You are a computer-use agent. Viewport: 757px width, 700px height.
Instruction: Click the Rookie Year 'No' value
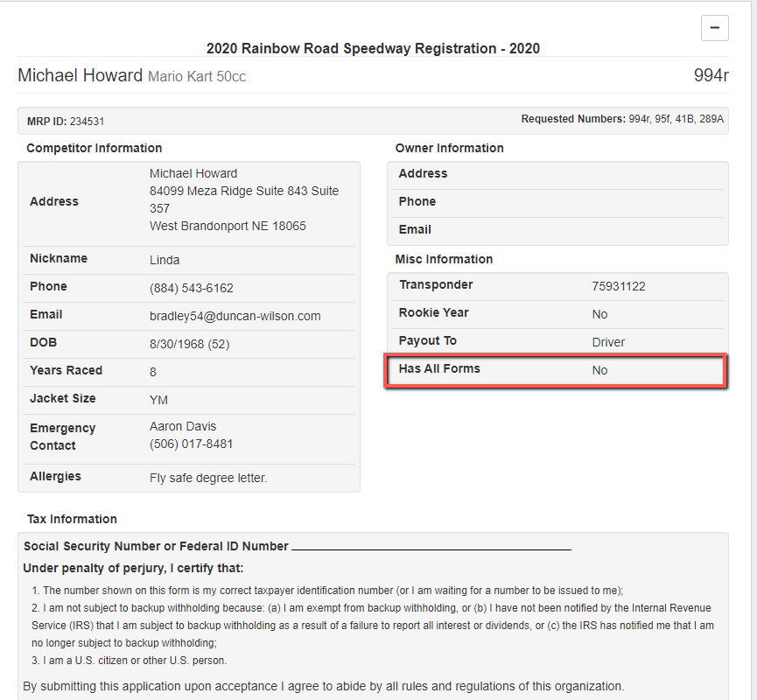click(x=599, y=314)
